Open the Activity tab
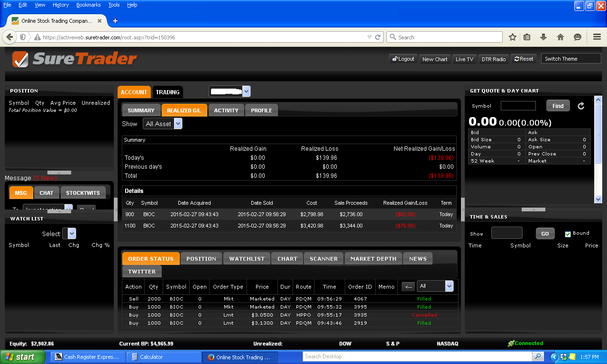 tap(226, 110)
